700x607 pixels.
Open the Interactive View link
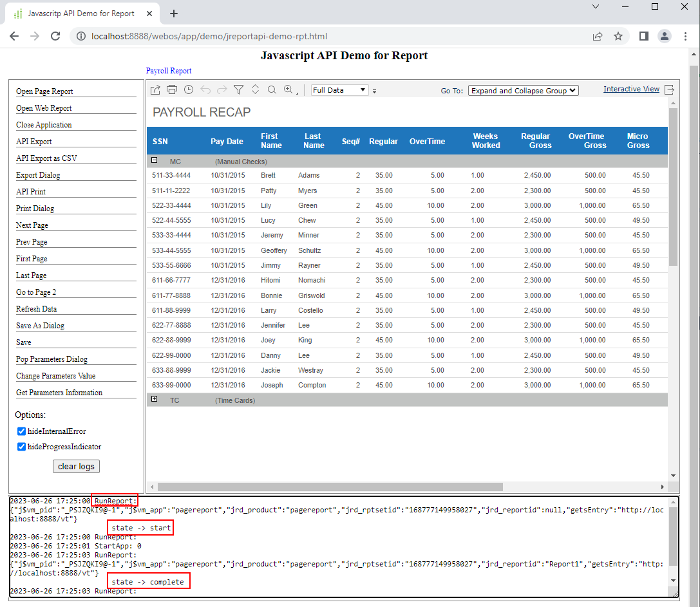pos(631,88)
